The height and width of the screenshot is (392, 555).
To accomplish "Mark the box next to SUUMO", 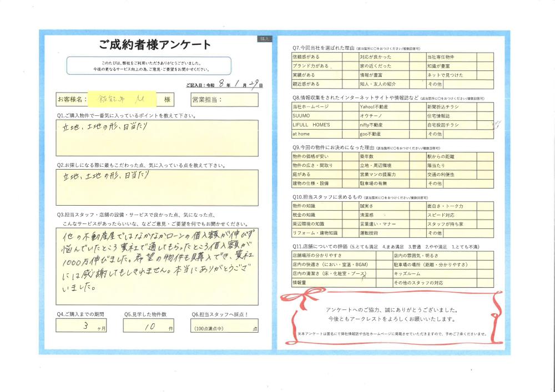I will pyautogui.click(x=350, y=116).
